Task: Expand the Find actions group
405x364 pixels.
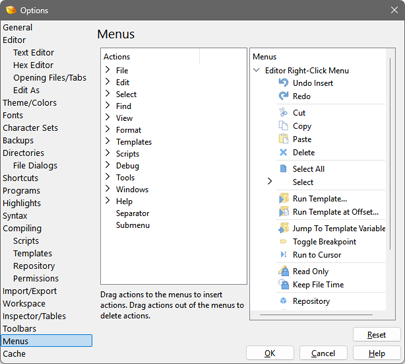Action: click(x=107, y=106)
